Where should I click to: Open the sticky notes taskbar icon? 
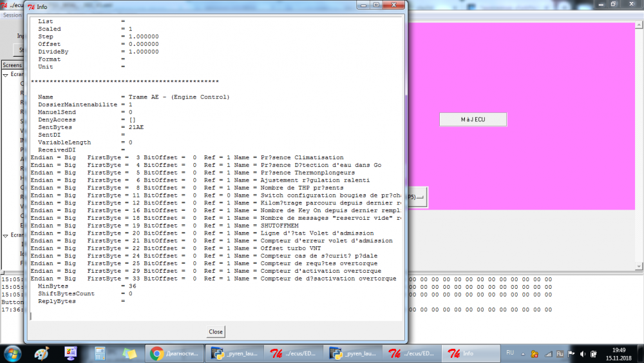(x=129, y=353)
